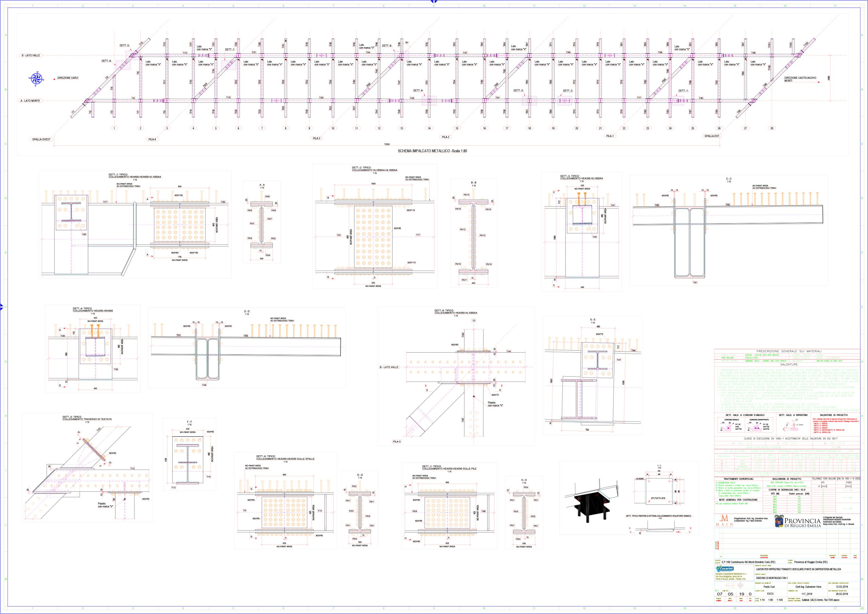Click the SPALLA-EST label
The width and height of the screenshot is (868, 614).
pyautogui.click(x=711, y=136)
